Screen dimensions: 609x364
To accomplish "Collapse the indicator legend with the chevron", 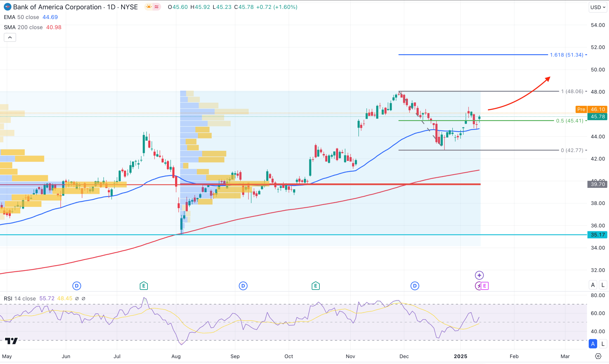I will pos(10,37).
